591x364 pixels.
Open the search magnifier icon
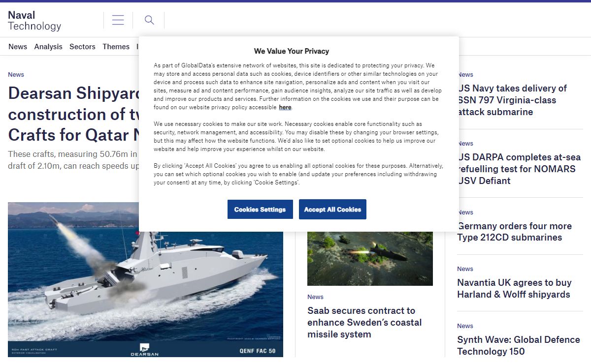[x=149, y=20]
